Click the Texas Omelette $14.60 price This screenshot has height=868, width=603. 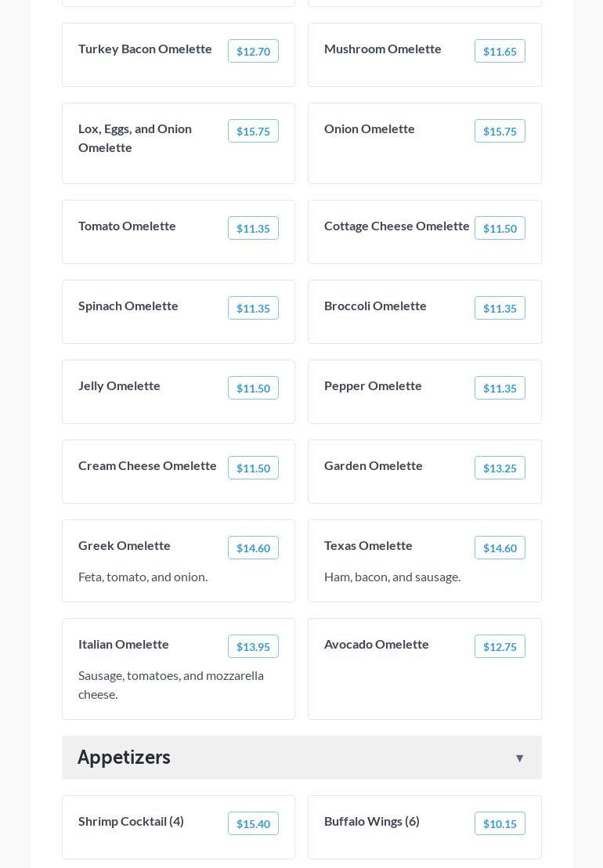(x=500, y=548)
